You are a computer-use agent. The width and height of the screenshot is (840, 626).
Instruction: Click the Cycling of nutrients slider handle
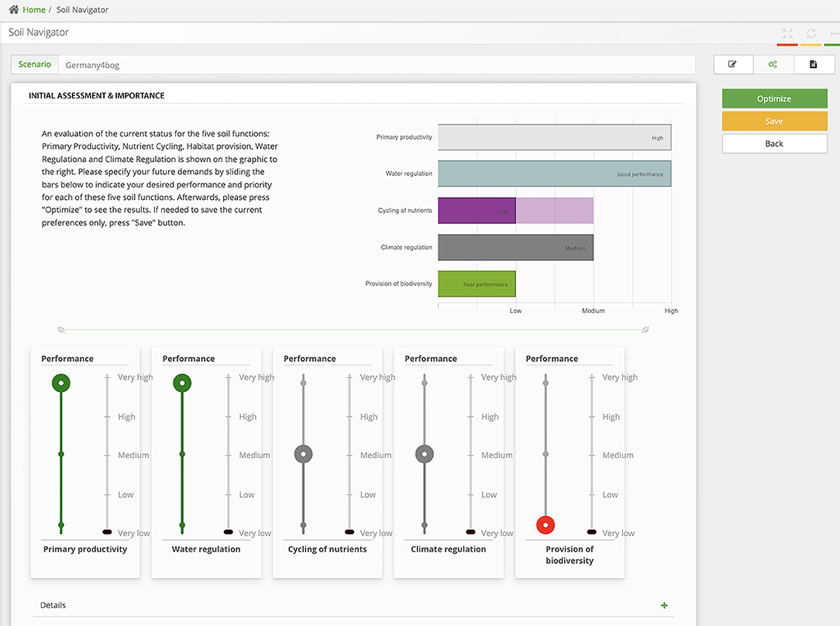[303, 454]
